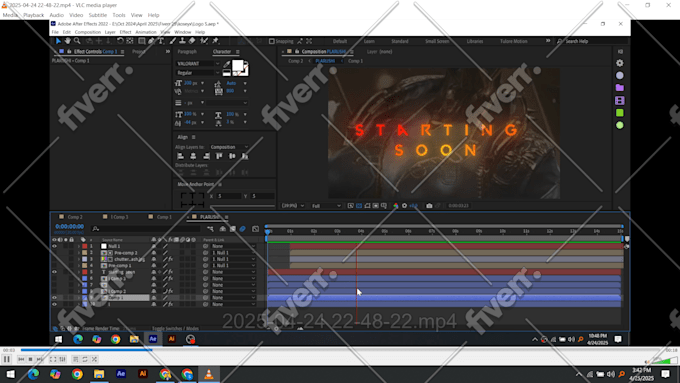Open Windows Start button in bottom taskbar
Screen dimensions: 680x383
click(x=10, y=374)
